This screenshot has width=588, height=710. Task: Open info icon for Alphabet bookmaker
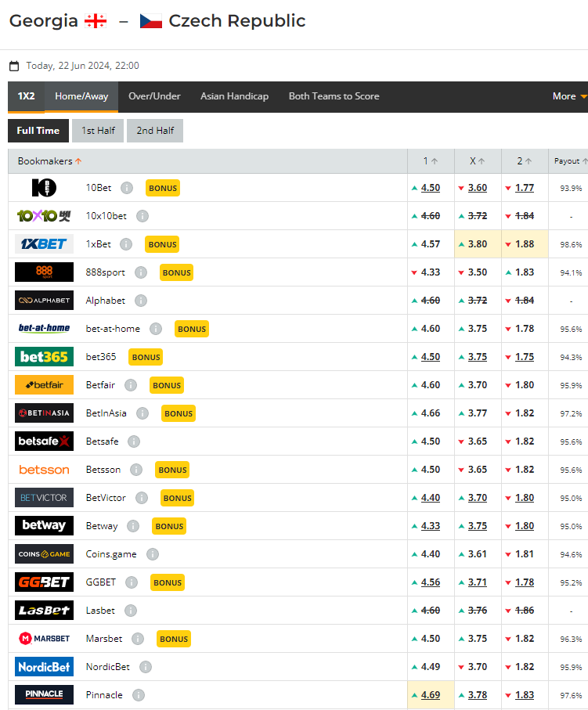[141, 301]
